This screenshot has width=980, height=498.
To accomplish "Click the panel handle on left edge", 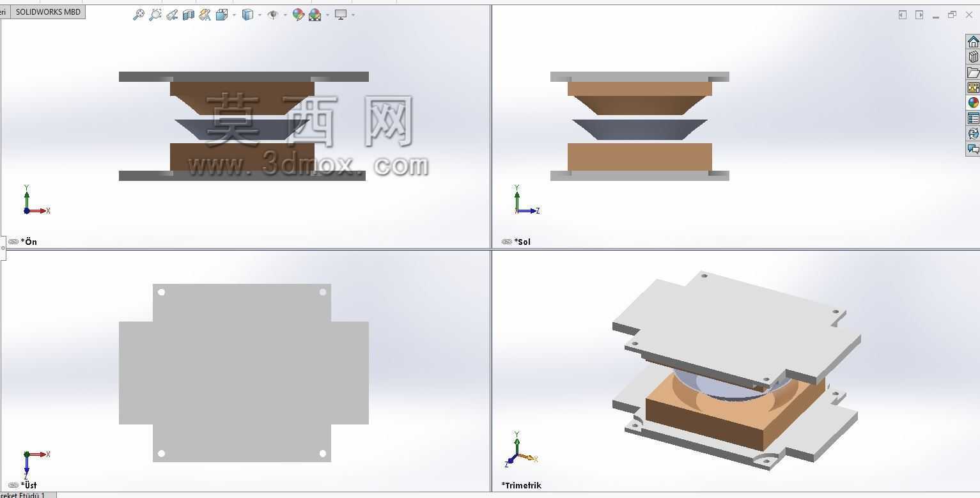I will 3,248.
